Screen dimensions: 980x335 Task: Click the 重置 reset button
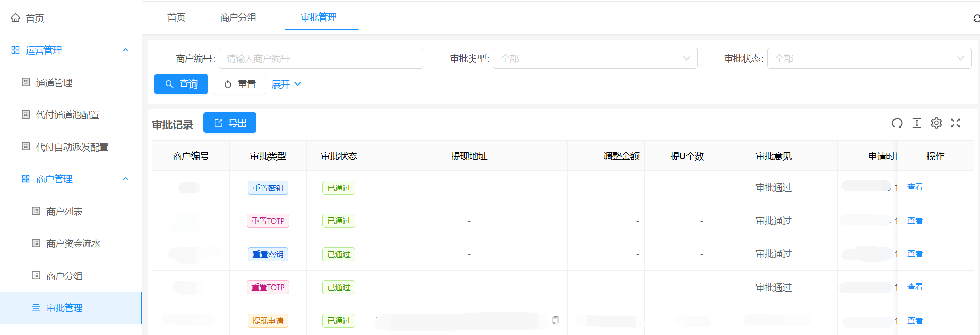click(x=239, y=84)
